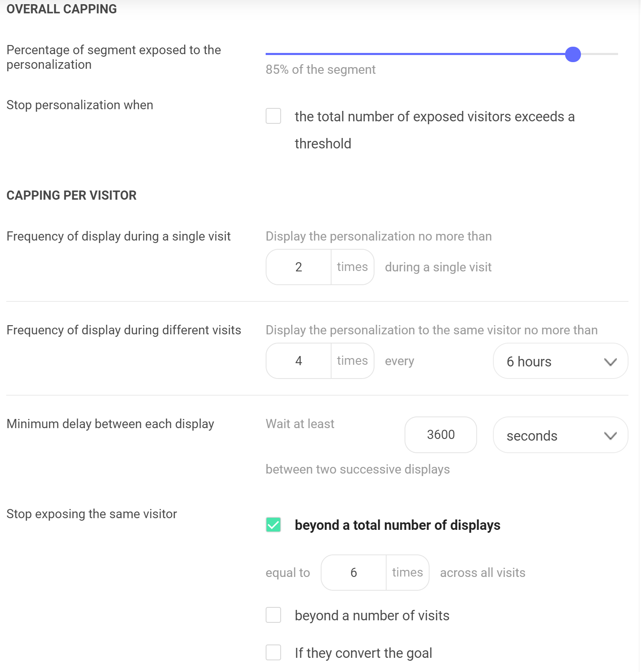Focus the different visits times field showing 4
This screenshot has width=641, height=672.
pyautogui.click(x=299, y=361)
